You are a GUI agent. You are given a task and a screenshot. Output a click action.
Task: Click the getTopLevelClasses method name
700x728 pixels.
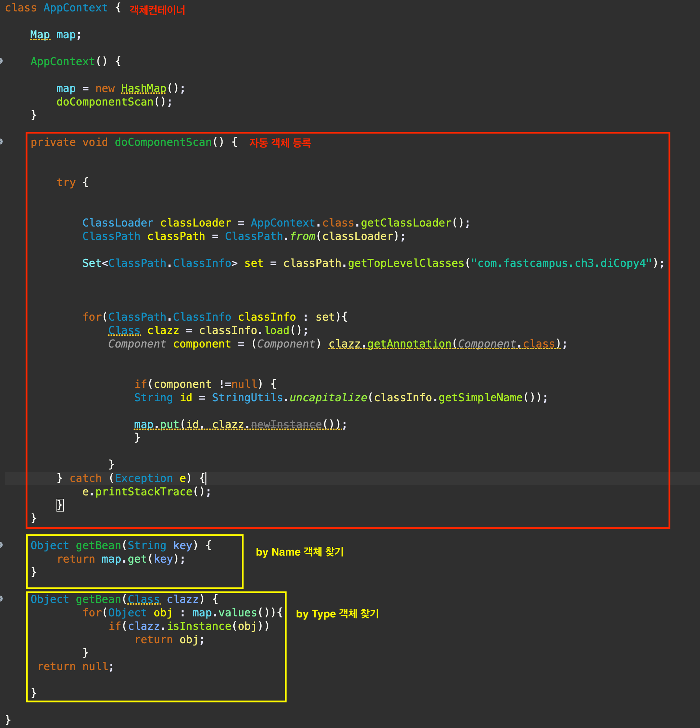click(x=406, y=263)
